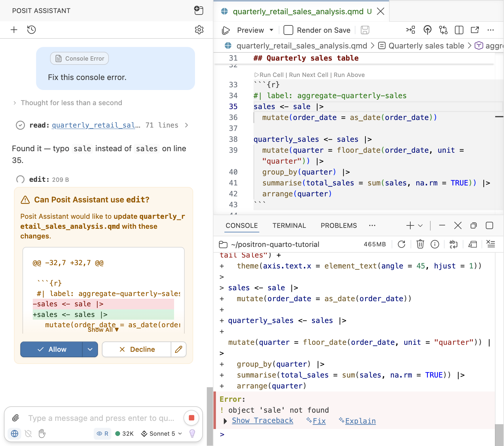The width and height of the screenshot is (504, 446).
Task: Toggle the crossed-out shield icon
Action: (x=28, y=434)
